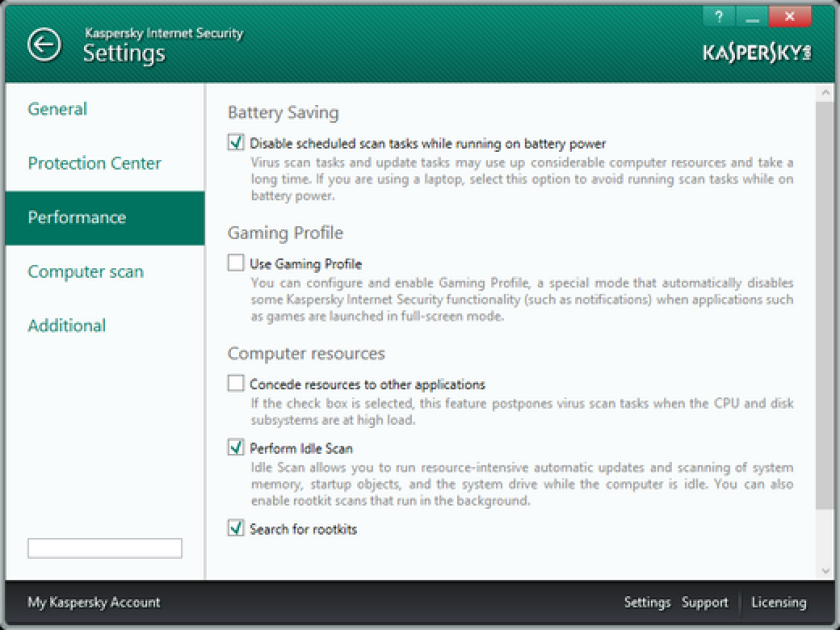Image resolution: width=840 pixels, height=630 pixels.
Task: Click scrollbar up arrow
Action: click(824, 93)
